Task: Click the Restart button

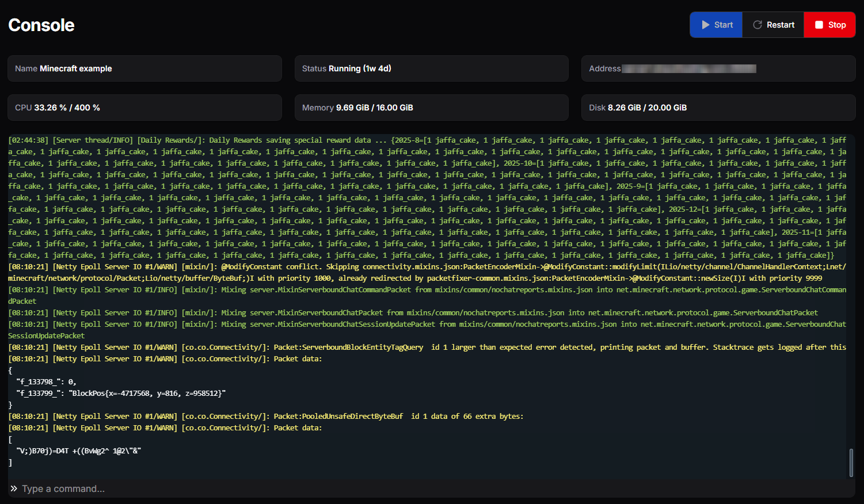Action: (773, 25)
